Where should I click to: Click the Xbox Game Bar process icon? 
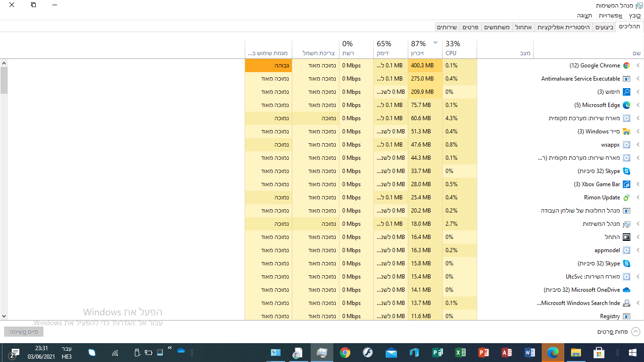pyautogui.click(x=627, y=184)
